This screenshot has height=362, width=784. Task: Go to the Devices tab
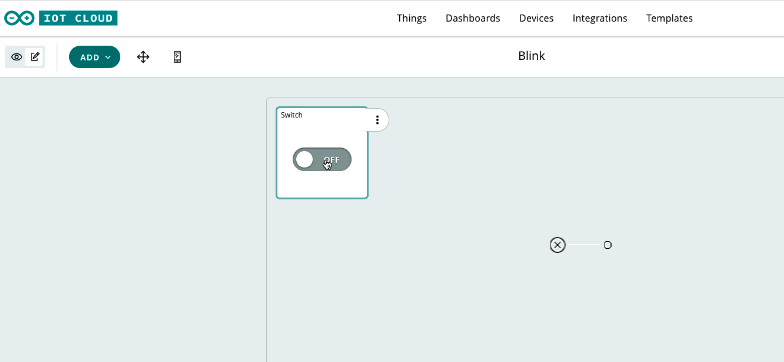536,18
